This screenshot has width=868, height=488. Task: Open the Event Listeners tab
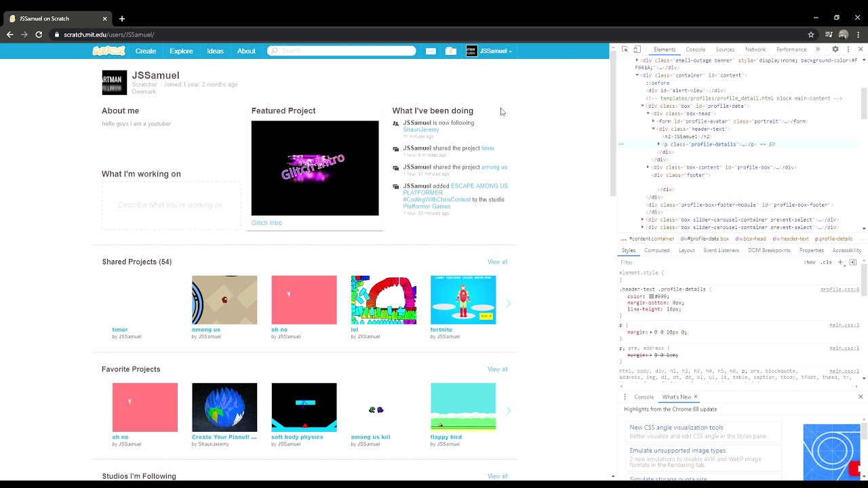721,250
